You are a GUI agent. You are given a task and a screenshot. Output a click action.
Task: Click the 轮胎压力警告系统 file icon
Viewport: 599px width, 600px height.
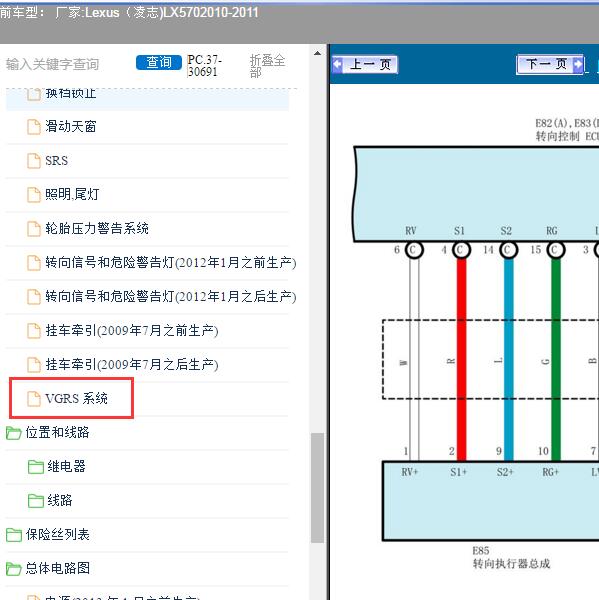click(34, 228)
